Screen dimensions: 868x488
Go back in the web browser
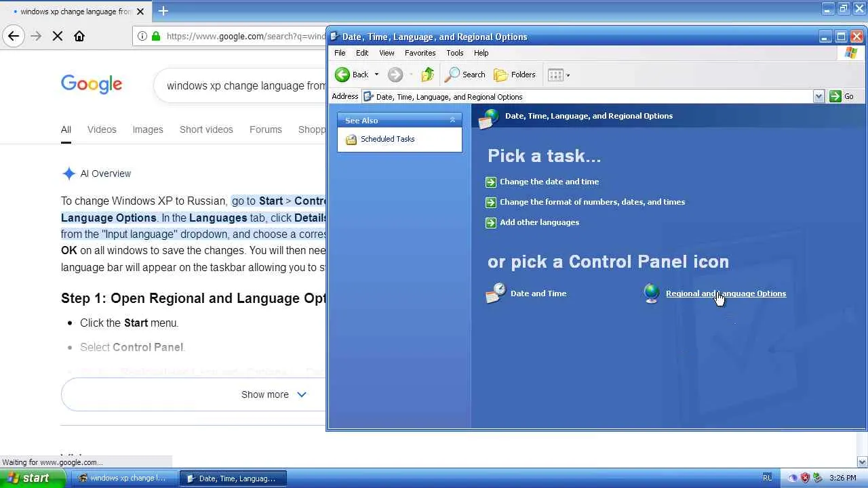[x=14, y=36]
